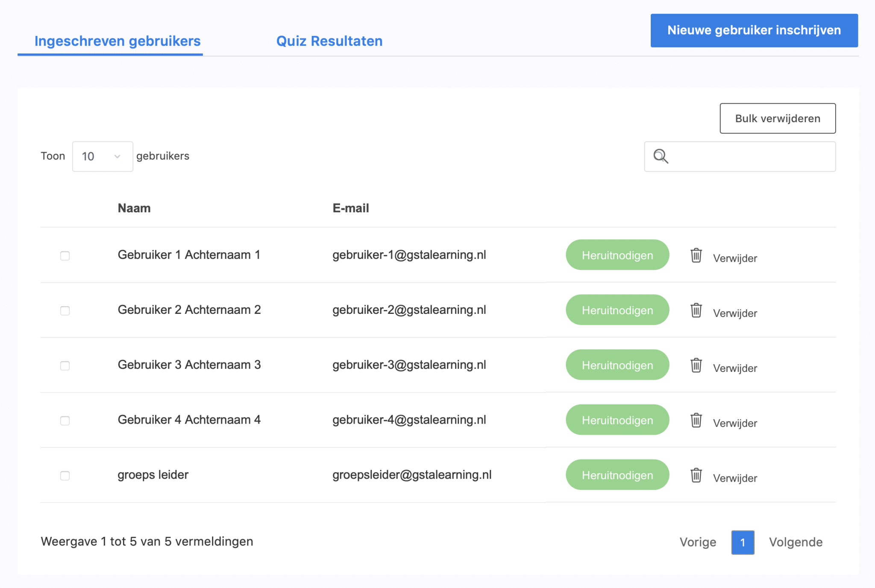Select the checkbox for Gebruiker 1 Achternaam 1
Viewport: 875px width, 588px height.
tap(65, 256)
